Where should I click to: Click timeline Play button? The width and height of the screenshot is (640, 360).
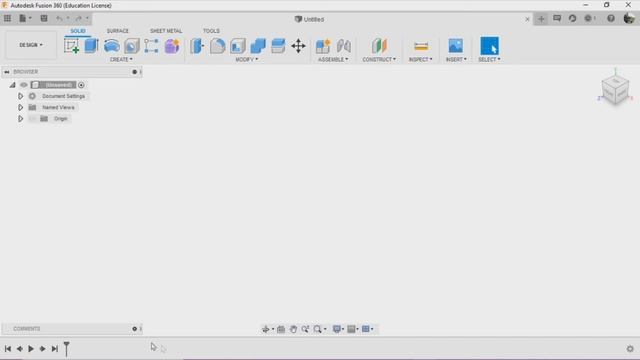click(x=31, y=349)
